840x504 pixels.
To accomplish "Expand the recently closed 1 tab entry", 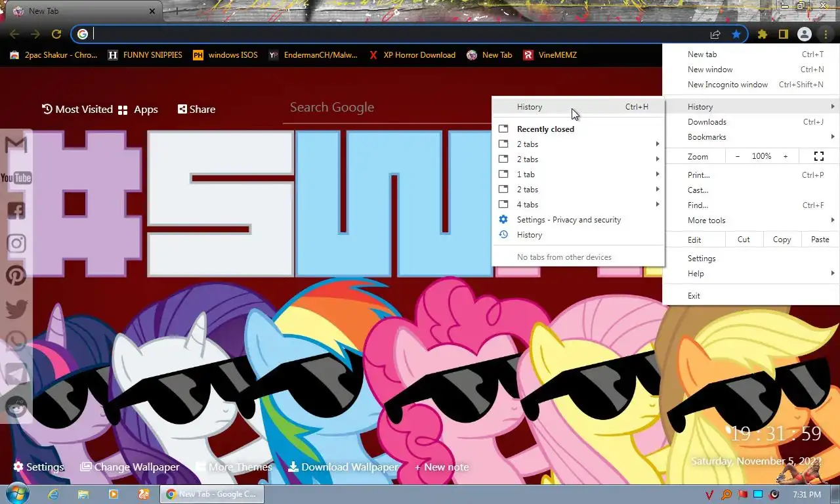I will pyautogui.click(x=578, y=175).
